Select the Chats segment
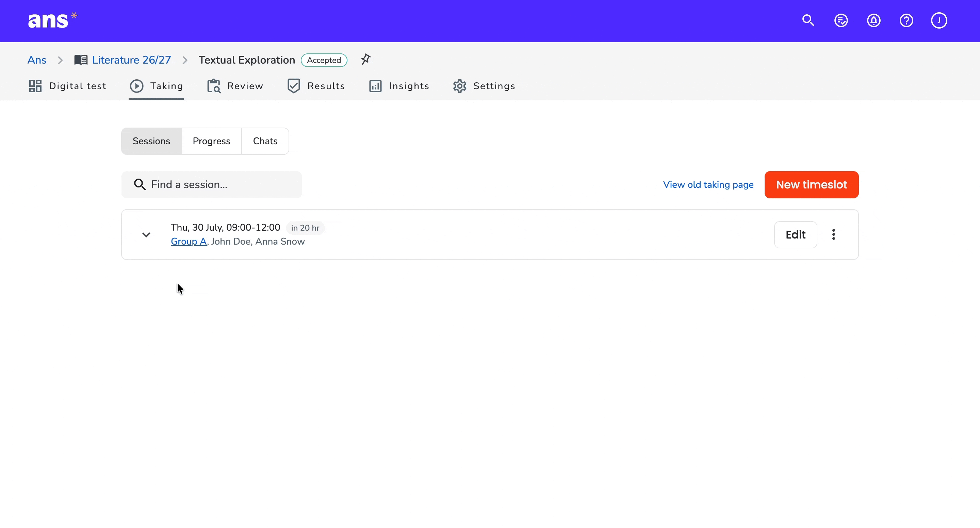The height and width of the screenshot is (528, 980). click(265, 141)
